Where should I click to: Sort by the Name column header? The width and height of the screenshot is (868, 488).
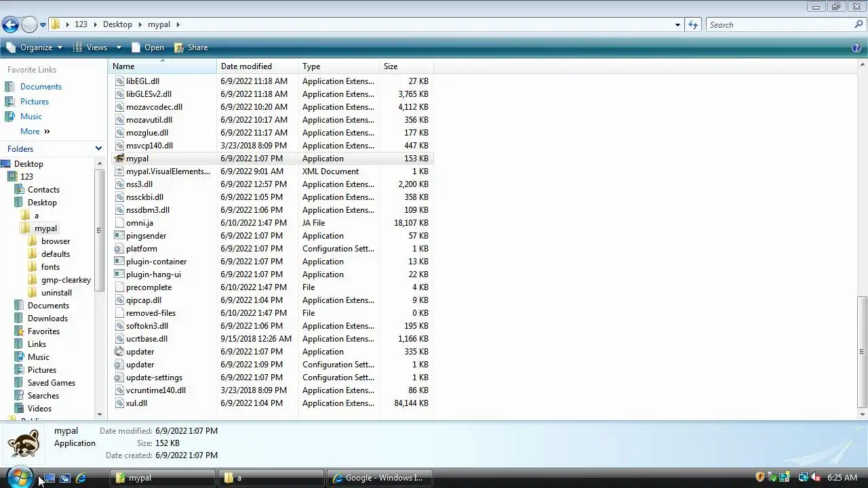click(x=162, y=66)
